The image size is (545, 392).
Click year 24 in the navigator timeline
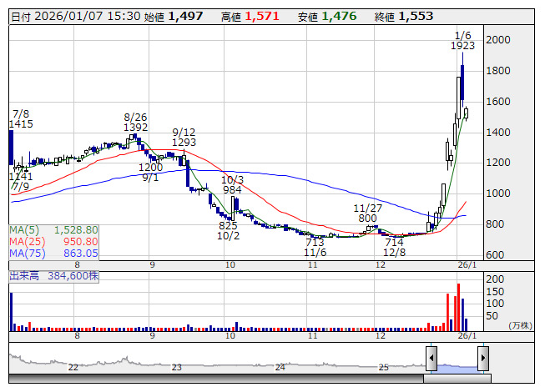pos(280,367)
